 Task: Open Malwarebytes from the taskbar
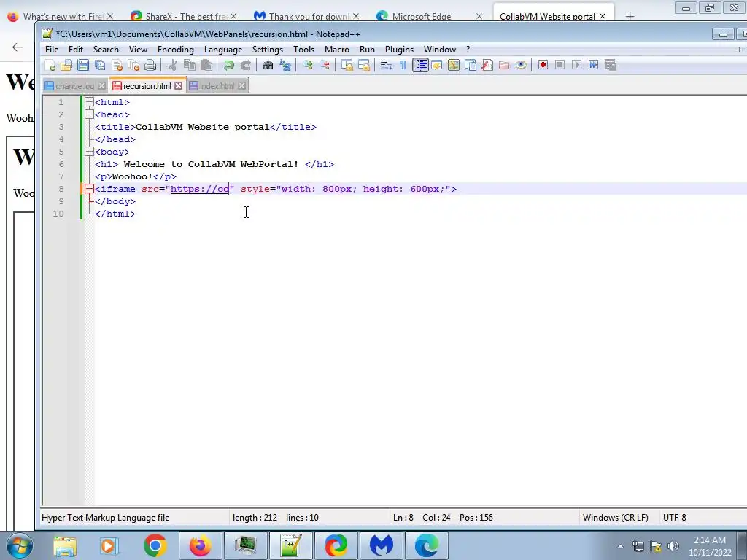(x=381, y=545)
